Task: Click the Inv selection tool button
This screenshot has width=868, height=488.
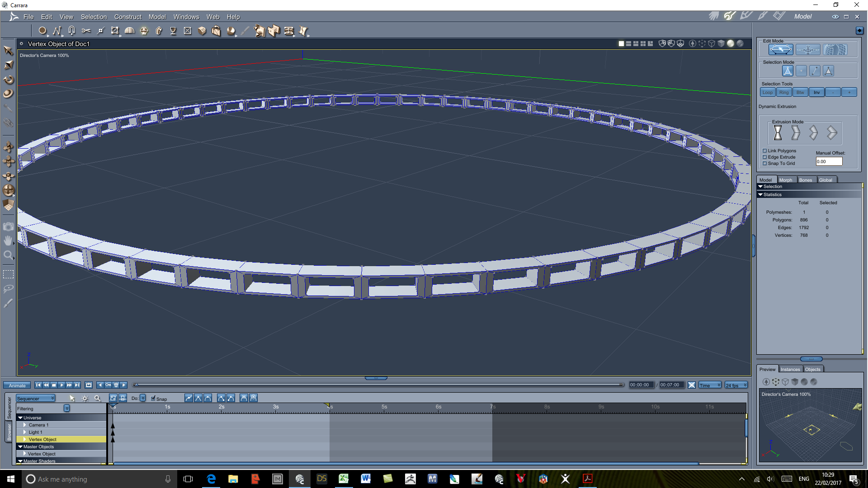Action: (816, 92)
